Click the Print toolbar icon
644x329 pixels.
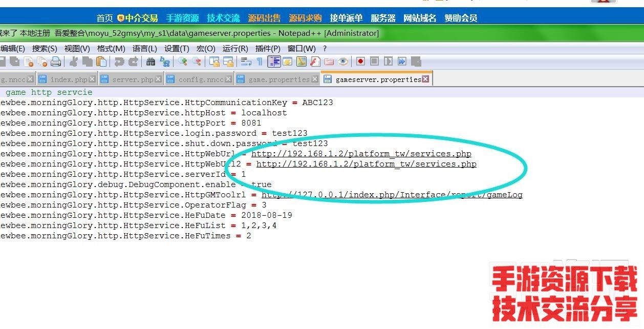coord(56,62)
